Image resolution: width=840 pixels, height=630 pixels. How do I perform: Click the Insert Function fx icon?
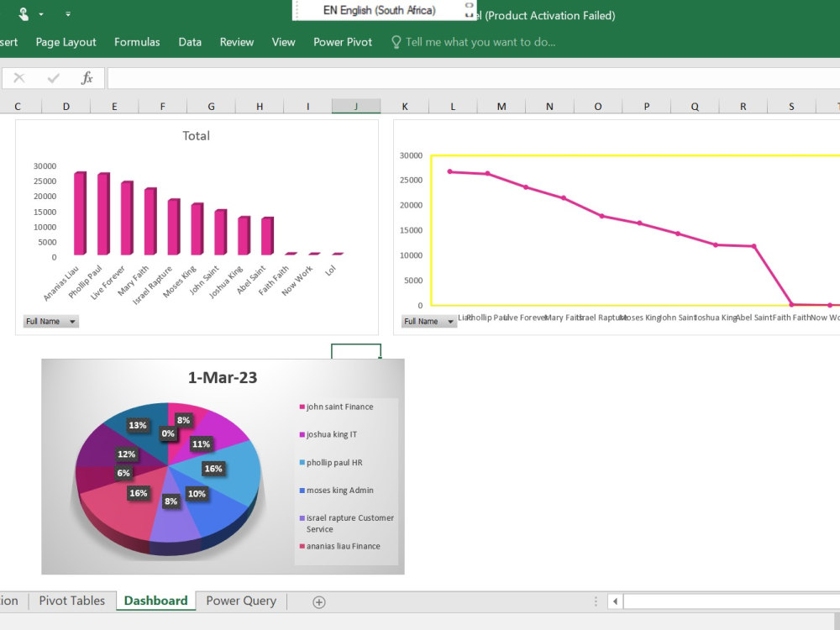(x=87, y=77)
